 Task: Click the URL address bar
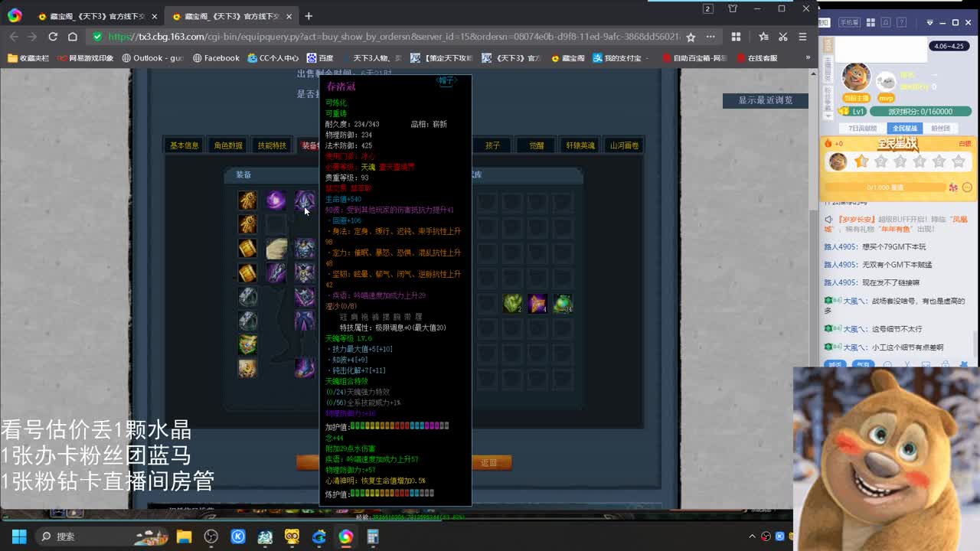coord(394,37)
